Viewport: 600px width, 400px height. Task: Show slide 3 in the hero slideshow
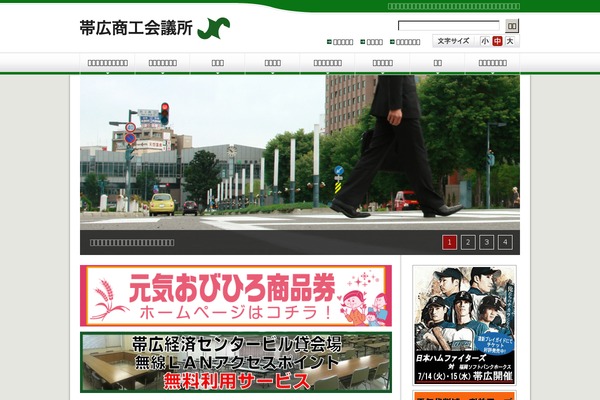486,242
